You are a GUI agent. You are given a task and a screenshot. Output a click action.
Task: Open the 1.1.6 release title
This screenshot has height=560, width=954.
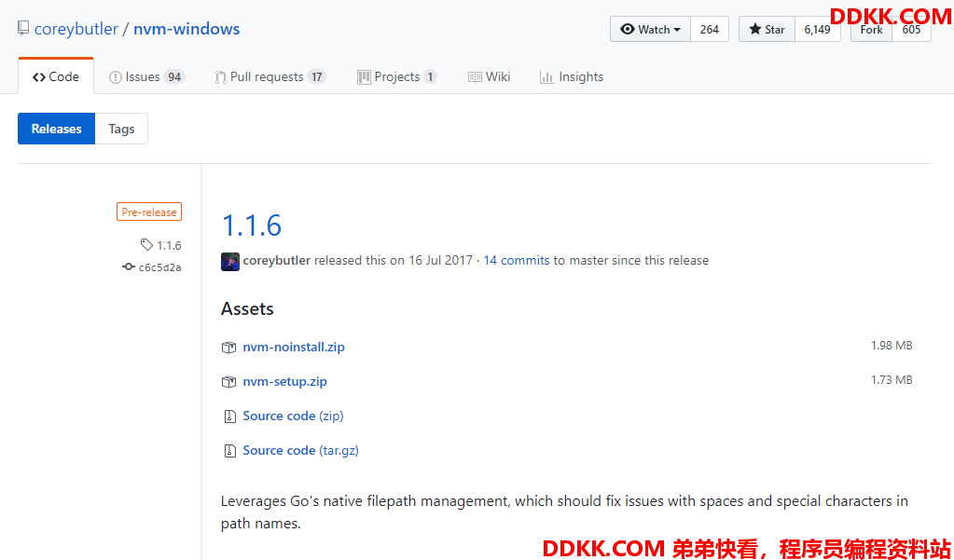click(251, 225)
